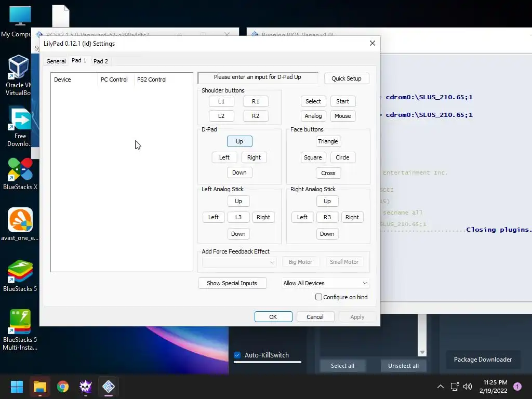Switch to the Pad 2 tab
This screenshot has height=399, width=532.
click(101, 61)
